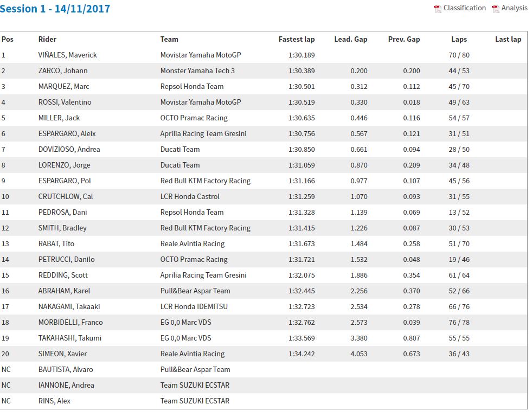Screen dimensions: 532x417
Task: Click laps value 70 / 80
Action: [459, 55]
